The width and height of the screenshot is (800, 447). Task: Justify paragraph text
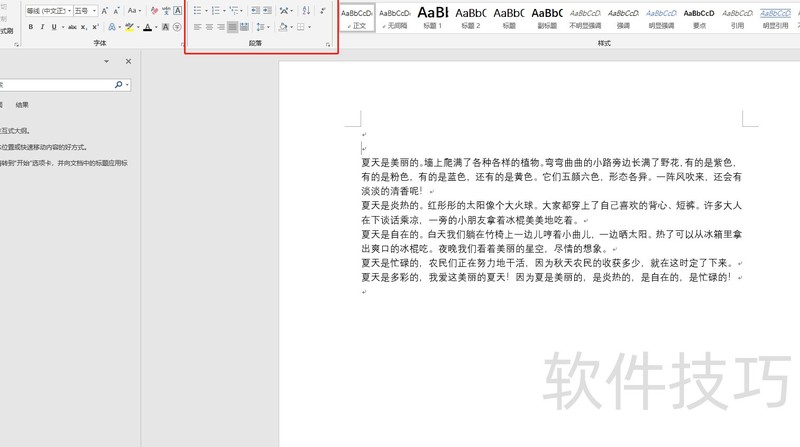point(233,27)
